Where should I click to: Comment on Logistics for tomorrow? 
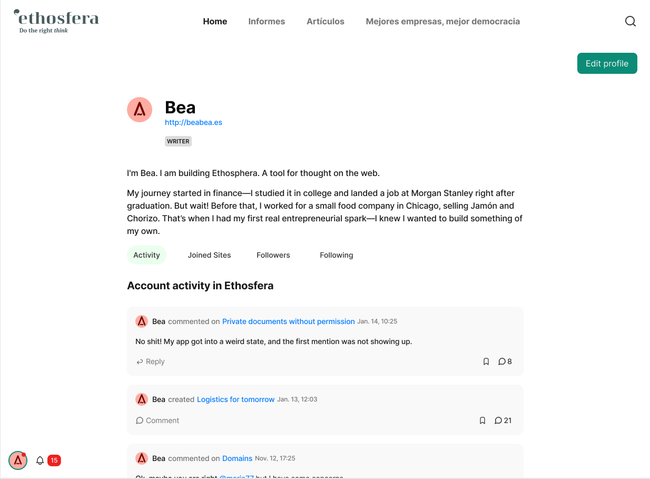coord(157,421)
